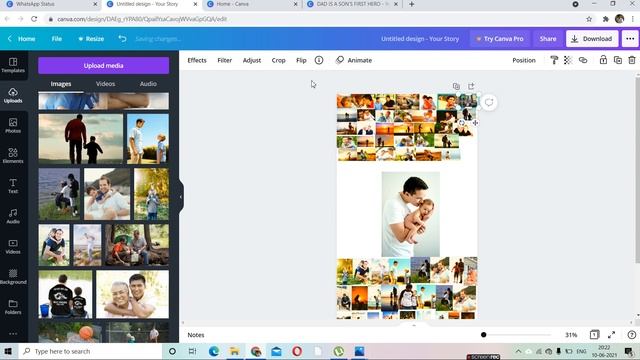Open the Templates sidebar panel
Image resolution: width=640 pixels, height=360 pixels.
pos(13,65)
